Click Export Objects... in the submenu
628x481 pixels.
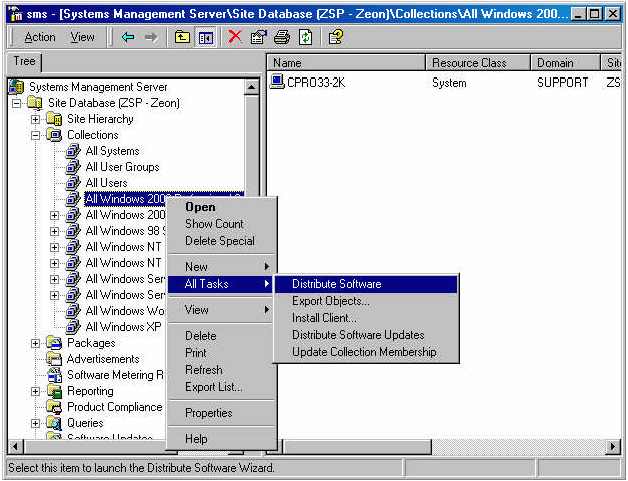click(x=366, y=301)
